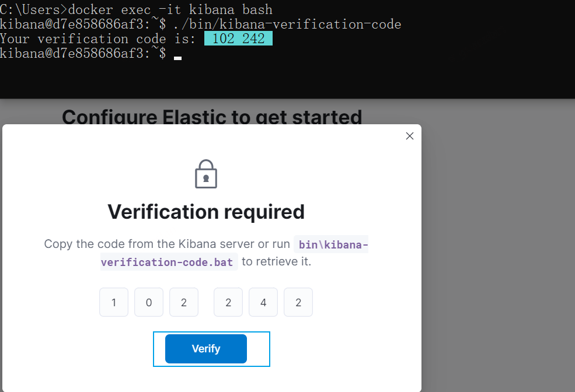575x392 pixels.
Task: Close the Verification required dialog
Action: [x=410, y=136]
